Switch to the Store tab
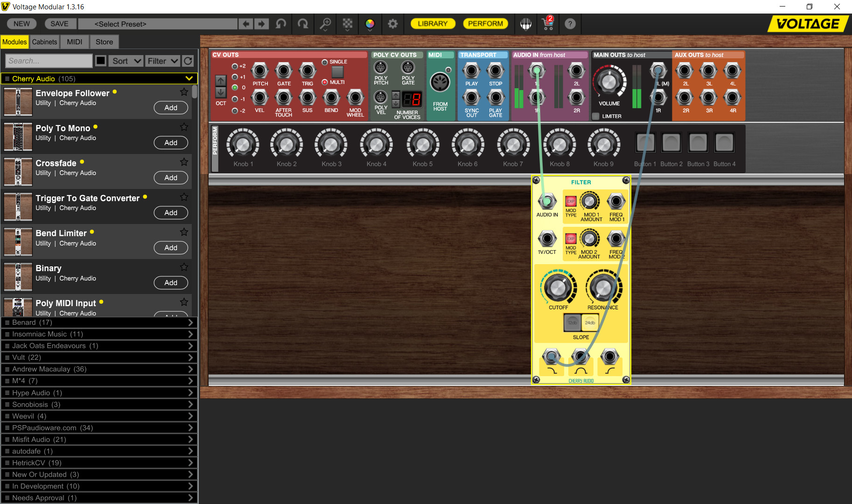Viewport: 852px width, 504px height. pos(105,42)
